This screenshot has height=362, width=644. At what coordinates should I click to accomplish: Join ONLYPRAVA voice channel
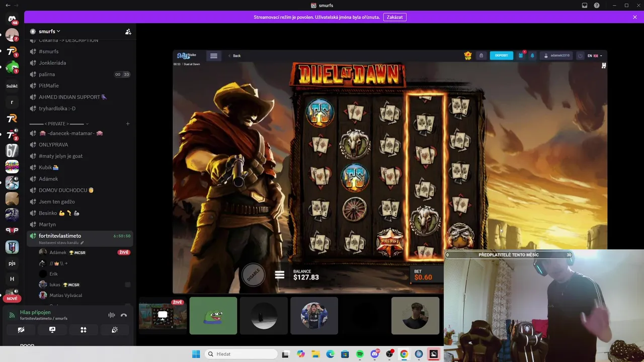[x=80, y=145]
